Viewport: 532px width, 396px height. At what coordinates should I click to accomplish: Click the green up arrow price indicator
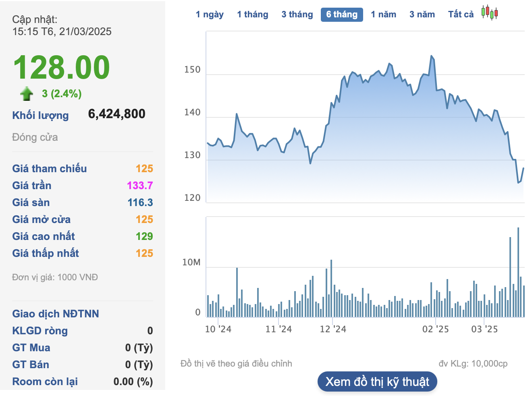coord(27,94)
